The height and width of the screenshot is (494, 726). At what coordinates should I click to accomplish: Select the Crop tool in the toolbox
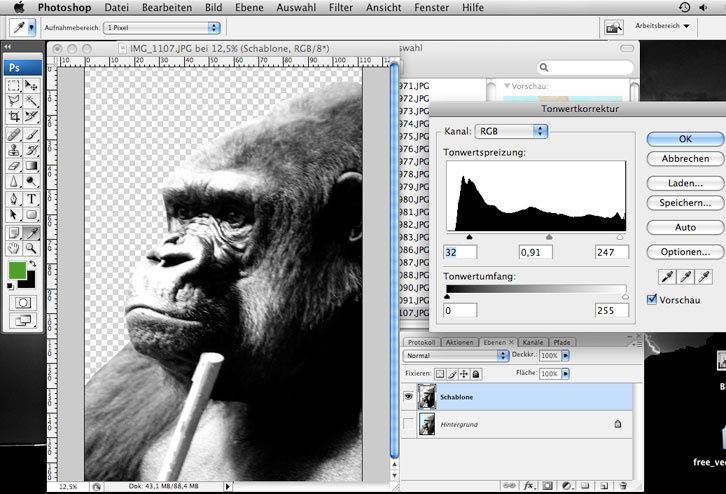pos(14,117)
